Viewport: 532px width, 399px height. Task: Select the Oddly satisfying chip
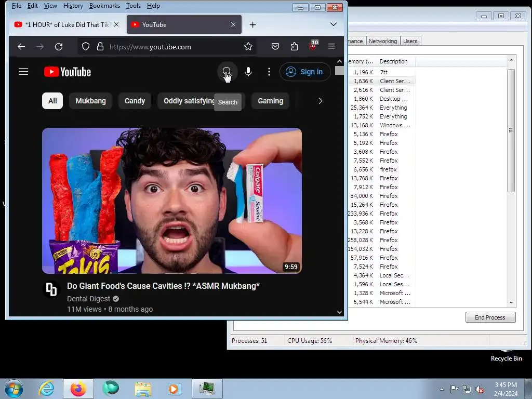189,101
